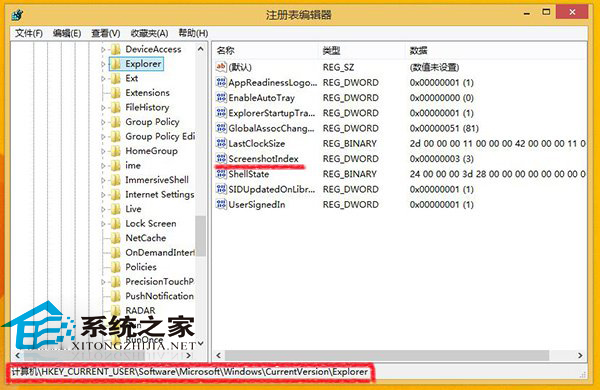Click the Policies folder icon
This screenshot has height=390, width=600.
point(115,267)
